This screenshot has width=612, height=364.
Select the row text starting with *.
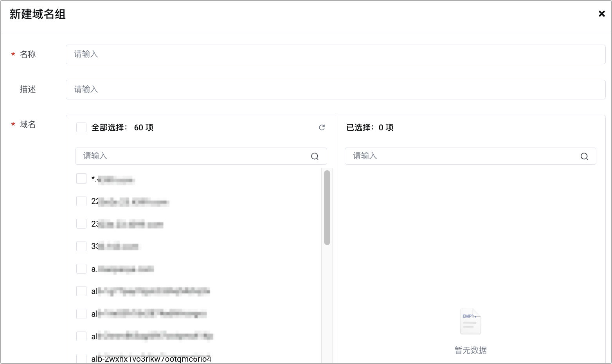(x=113, y=180)
